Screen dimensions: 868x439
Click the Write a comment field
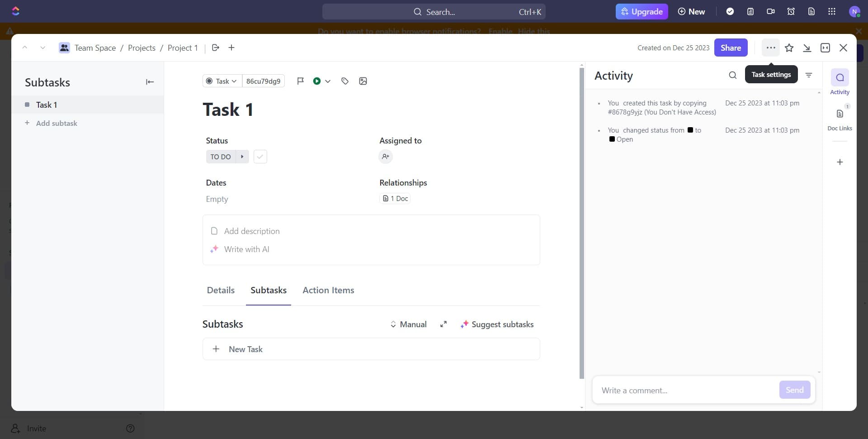coord(685,390)
